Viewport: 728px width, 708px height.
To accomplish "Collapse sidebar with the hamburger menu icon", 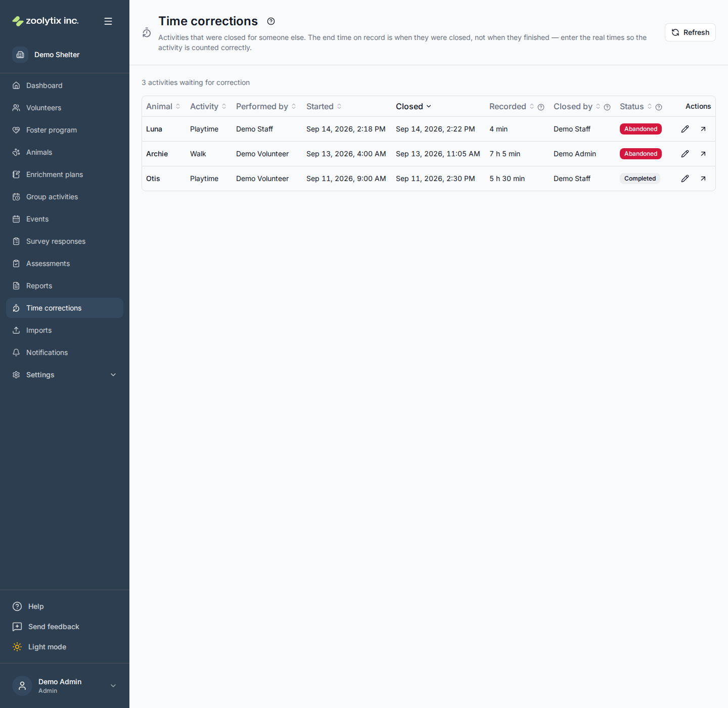I will [108, 21].
